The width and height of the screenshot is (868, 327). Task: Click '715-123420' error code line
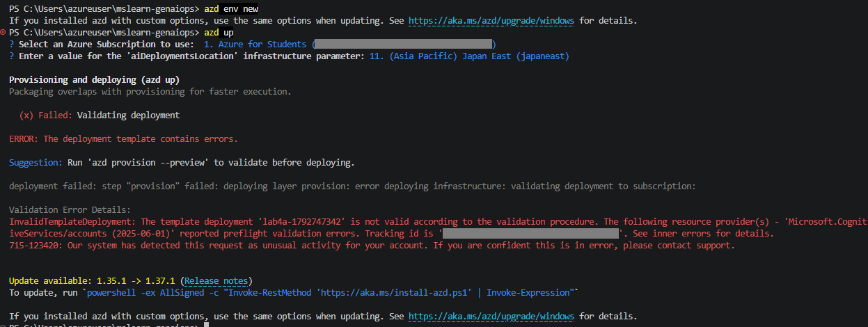(x=372, y=246)
